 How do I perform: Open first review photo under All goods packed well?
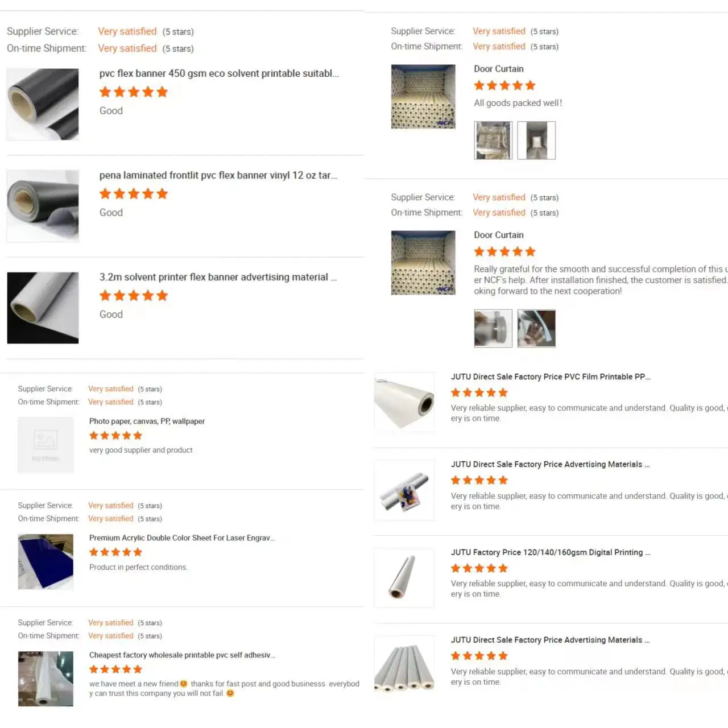click(x=493, y=140)
